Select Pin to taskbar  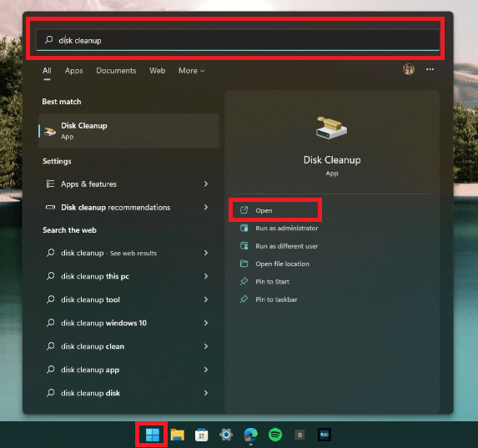pos(276,300)
